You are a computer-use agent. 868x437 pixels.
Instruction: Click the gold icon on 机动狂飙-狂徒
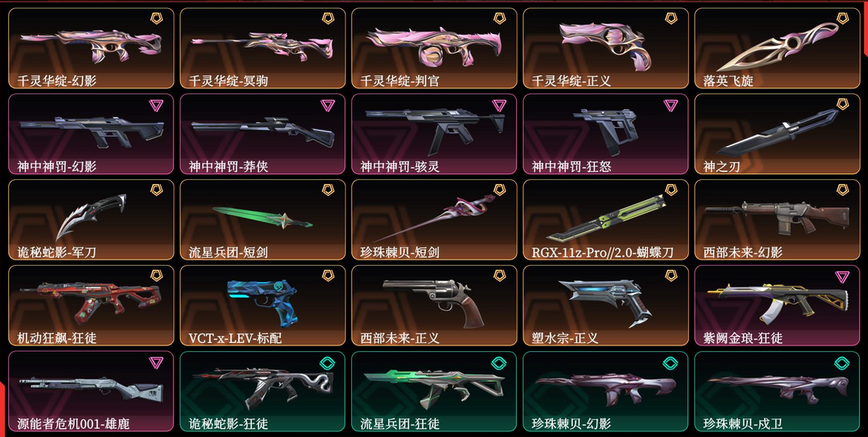[x=157, y=276]
